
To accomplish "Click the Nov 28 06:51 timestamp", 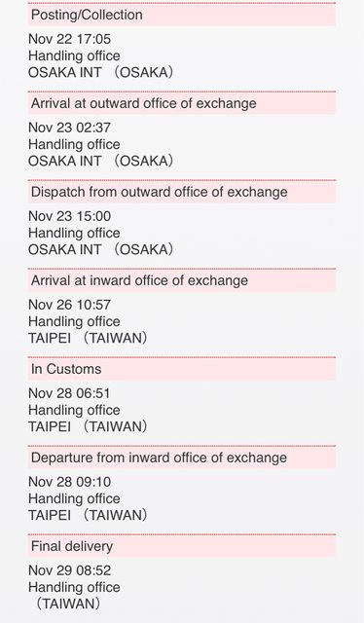I will click(x=69, y=393).
